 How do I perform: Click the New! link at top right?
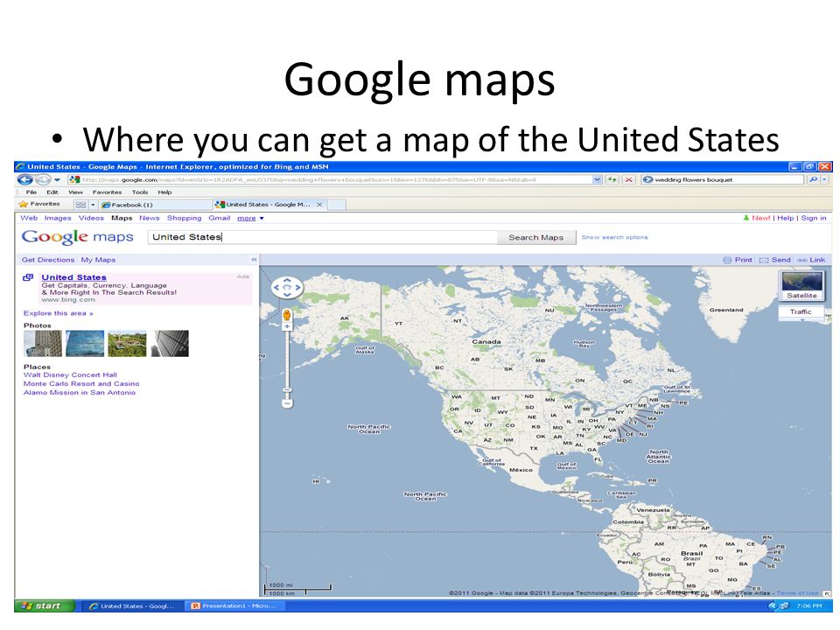point(760,218)
